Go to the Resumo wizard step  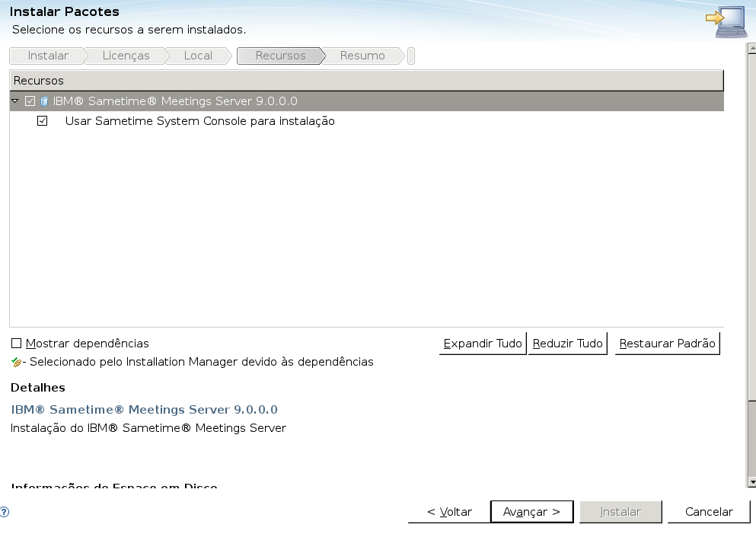coord(362,56)
